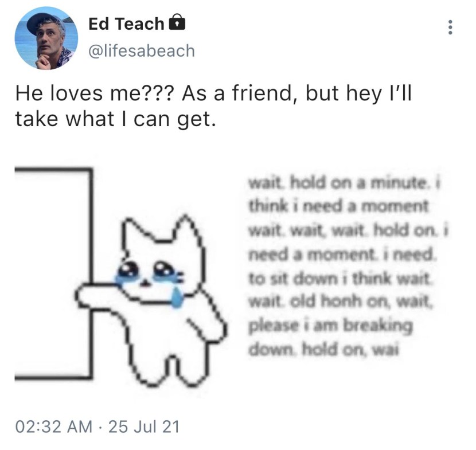
Task: Open the @lifesabeach handle link
Action: [x=142, y=50]
